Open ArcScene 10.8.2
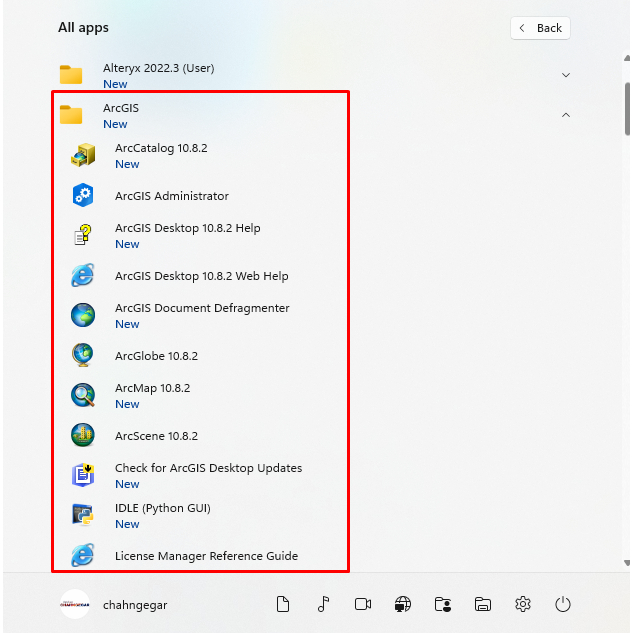 click(x=156, y=436)
